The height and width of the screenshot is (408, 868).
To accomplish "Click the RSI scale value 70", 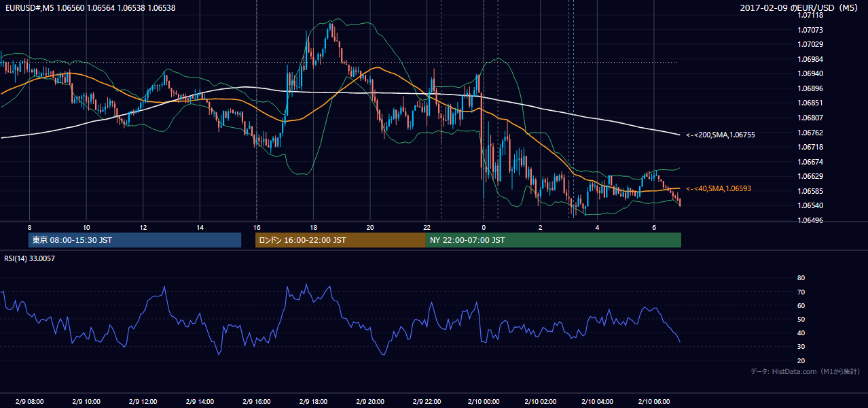I will click(801, 292).
